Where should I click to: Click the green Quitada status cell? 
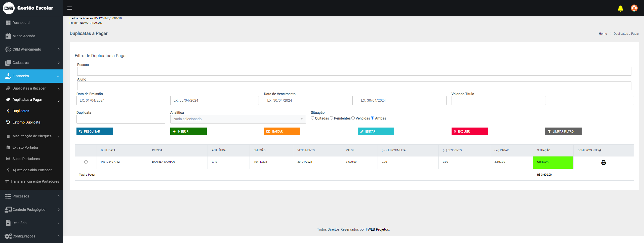point(553,163)
